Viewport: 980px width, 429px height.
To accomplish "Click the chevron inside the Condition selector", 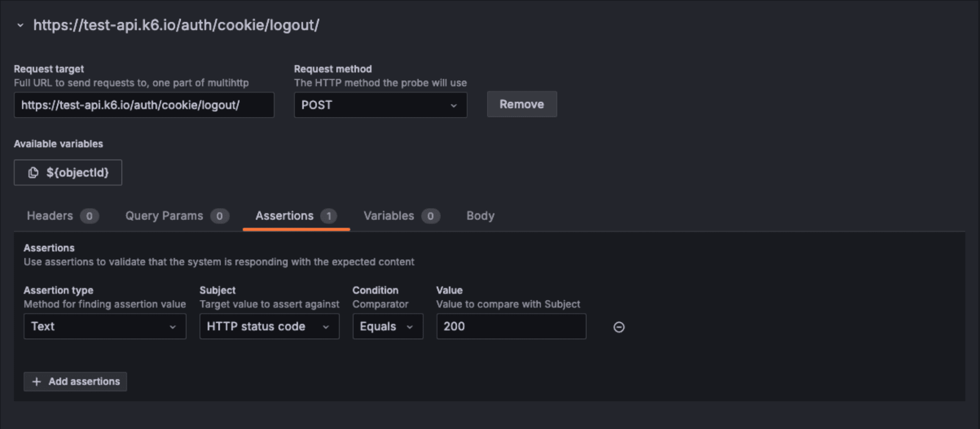I will tap(411, 326).
